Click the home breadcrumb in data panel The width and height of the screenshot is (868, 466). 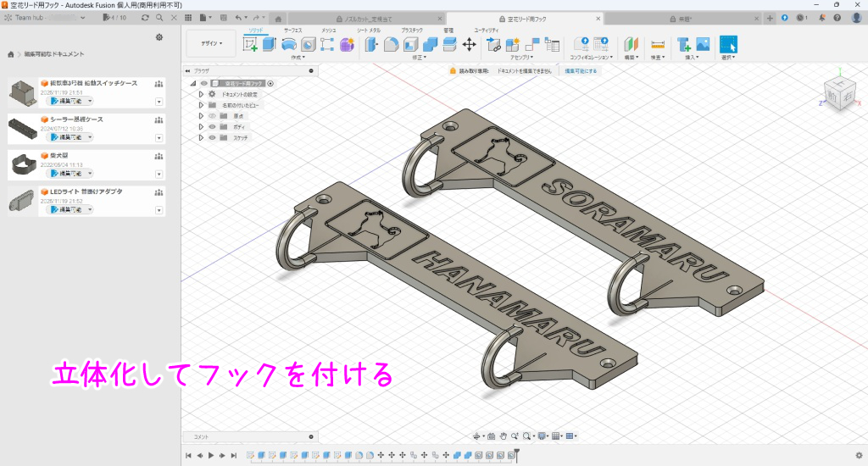(x=10, y=54)
